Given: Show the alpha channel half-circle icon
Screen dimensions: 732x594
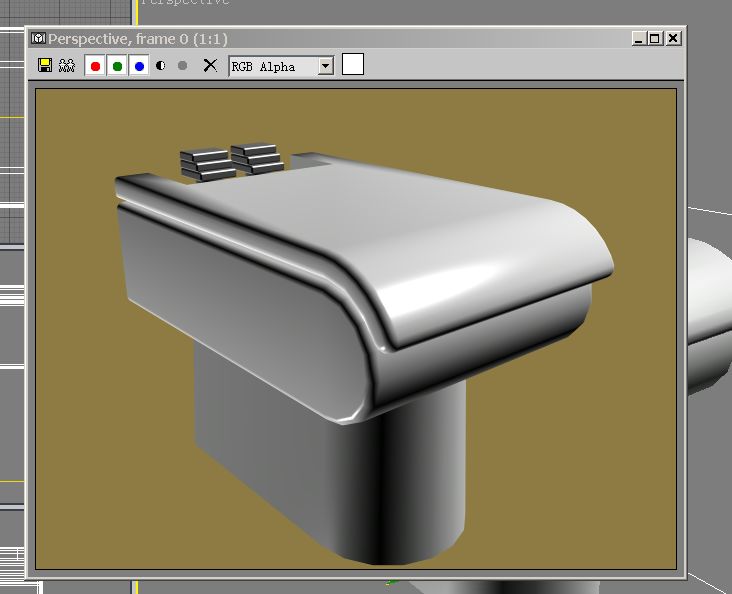Looking at the screenshot, I should tap(161, 66).
